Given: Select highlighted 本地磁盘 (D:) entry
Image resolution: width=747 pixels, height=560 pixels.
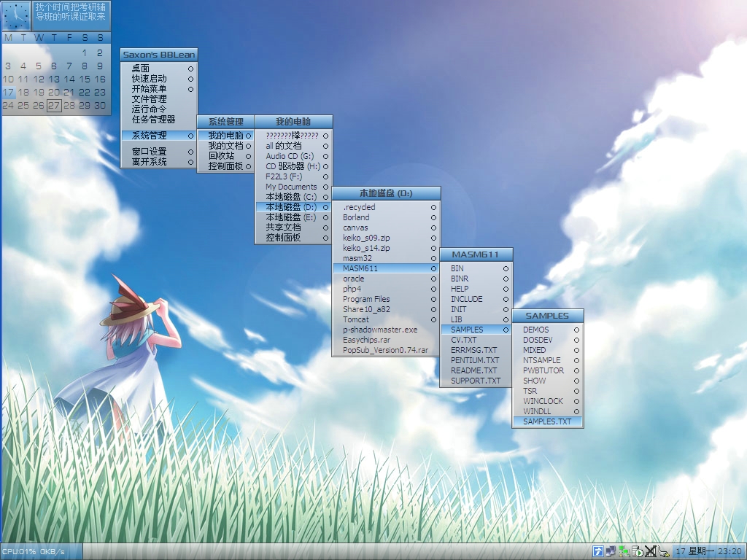Looking at the screenshot, I should [293, 207].
